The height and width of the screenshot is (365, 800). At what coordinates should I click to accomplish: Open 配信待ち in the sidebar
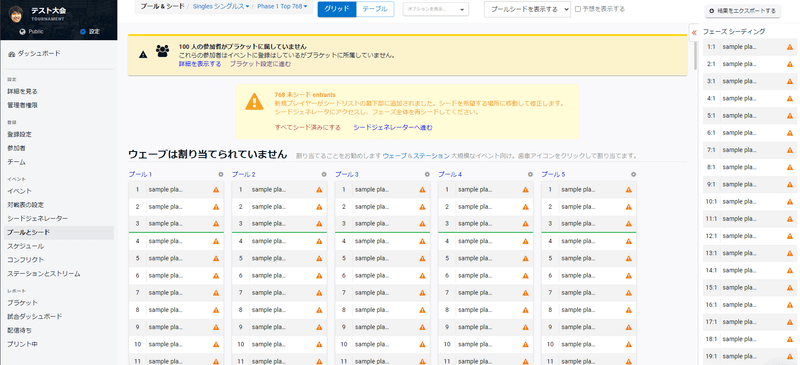[x=19, y=330]
